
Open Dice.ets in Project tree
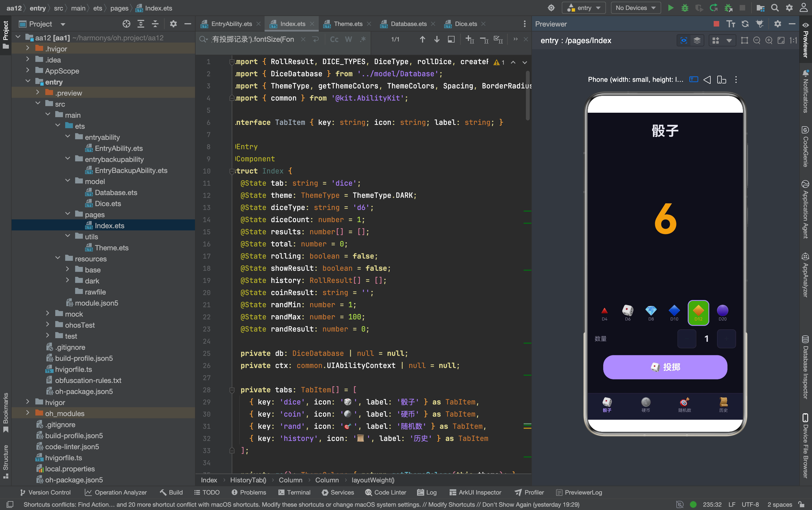click(107, 203)
